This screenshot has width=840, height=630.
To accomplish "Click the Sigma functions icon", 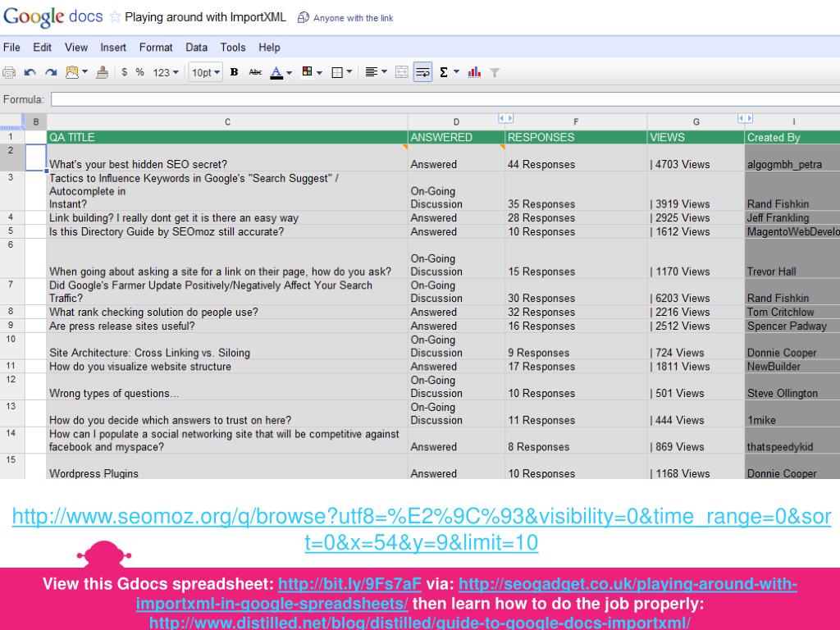I will coord(444,72).
